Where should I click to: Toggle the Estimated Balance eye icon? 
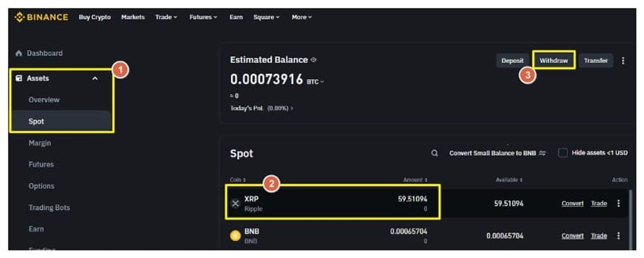pyautogui.click(x=314, y=60)
